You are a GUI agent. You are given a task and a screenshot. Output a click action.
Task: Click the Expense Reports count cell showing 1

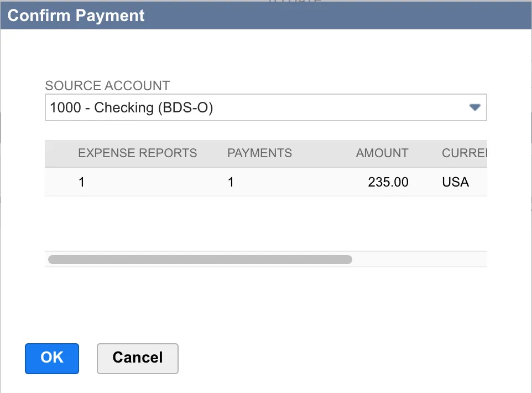[81, 182]
